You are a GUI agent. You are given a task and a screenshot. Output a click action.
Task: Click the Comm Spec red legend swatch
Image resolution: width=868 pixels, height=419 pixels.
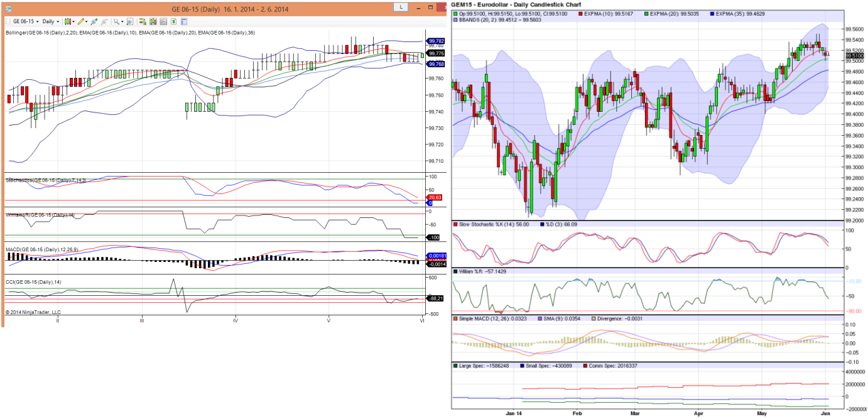(x=584, y=366)
